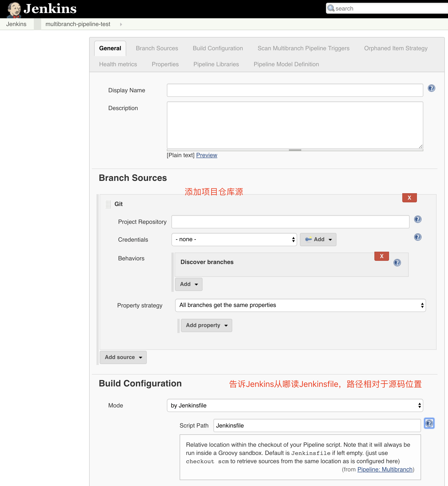The height and width of the screenshot is (486, 448).
Task: Open help icon for Credentials
Action: (x=417, y=237)
